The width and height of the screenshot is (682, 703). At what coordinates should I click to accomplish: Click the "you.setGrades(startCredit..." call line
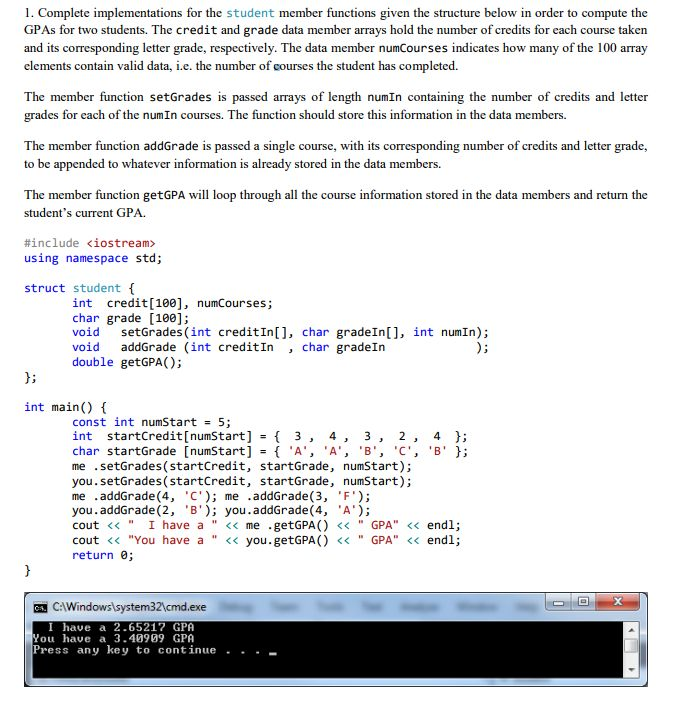(242, 481)
